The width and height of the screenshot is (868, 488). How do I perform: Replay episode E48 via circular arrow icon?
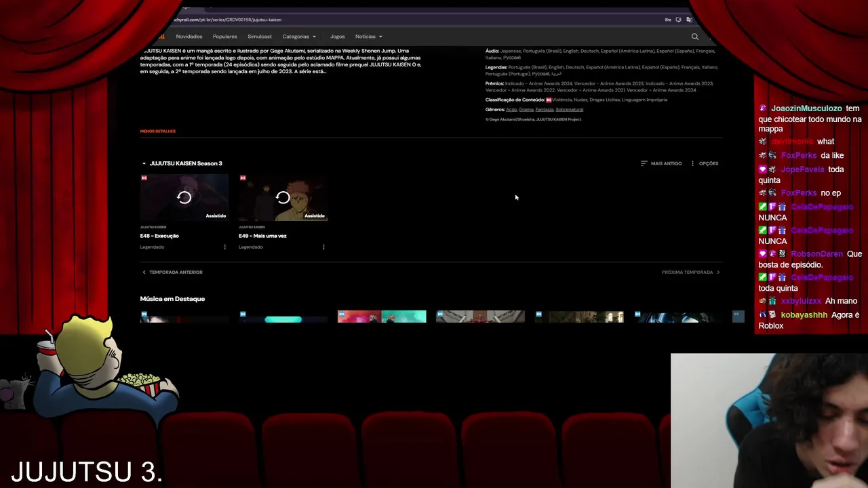click(184, 197)
